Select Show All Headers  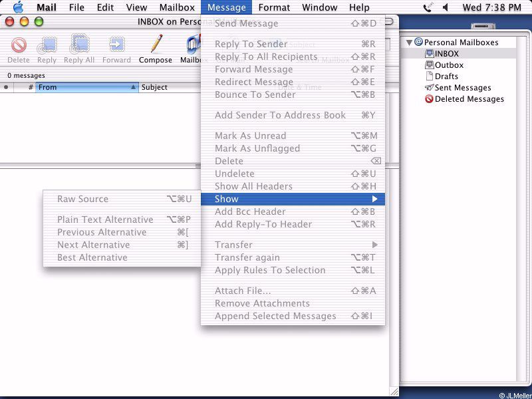click(x=293, y=186)
